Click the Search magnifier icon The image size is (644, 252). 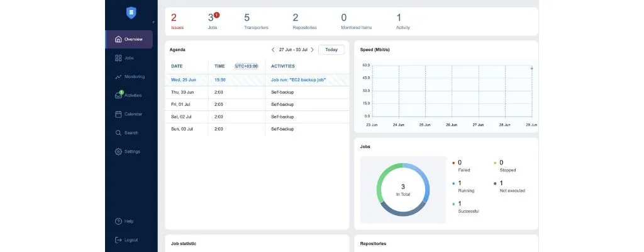pyautogui.click(x=118, y=133)
